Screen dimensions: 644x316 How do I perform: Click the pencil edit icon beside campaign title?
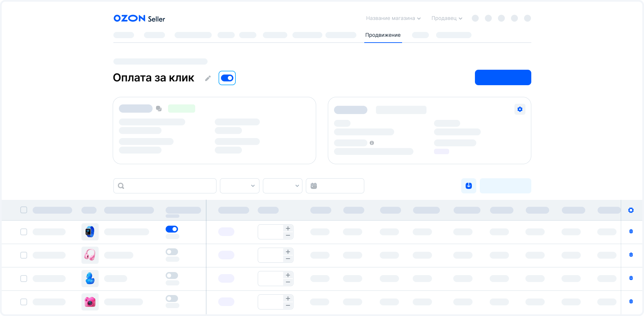208,78
